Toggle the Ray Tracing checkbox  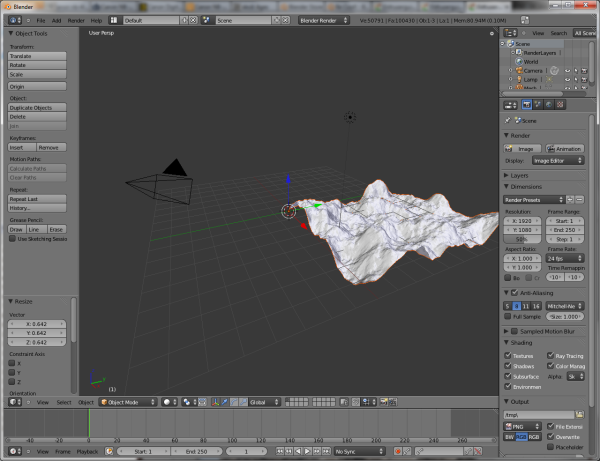[x=550, y=355]
